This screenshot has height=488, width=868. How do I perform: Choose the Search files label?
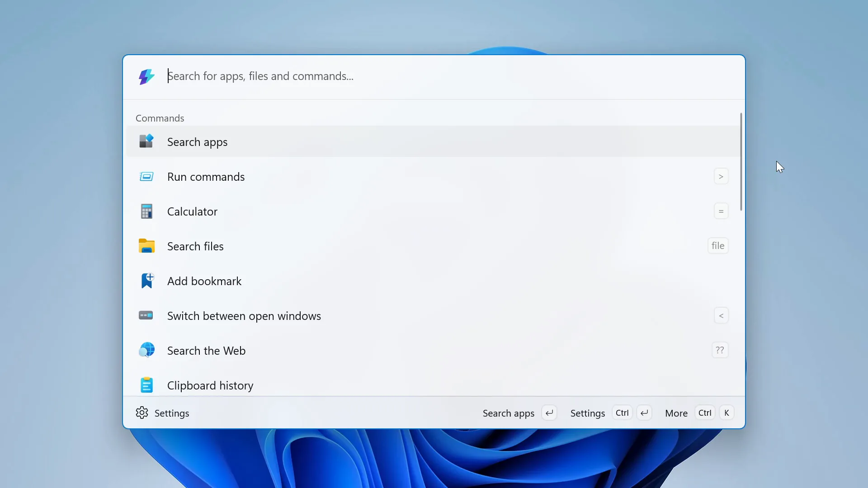tap(195, 246)
